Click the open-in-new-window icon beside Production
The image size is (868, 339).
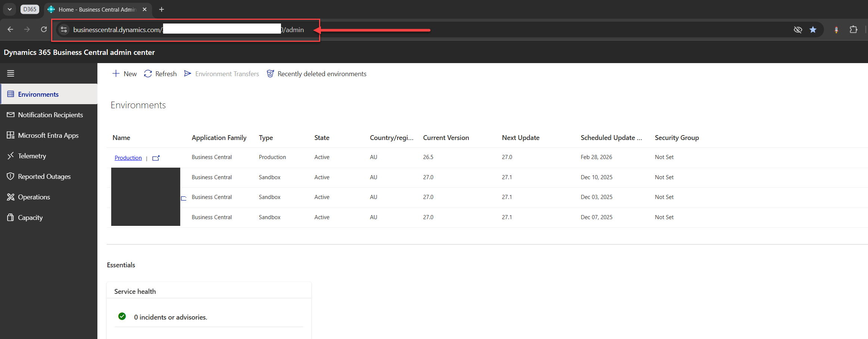coord(156,158)
